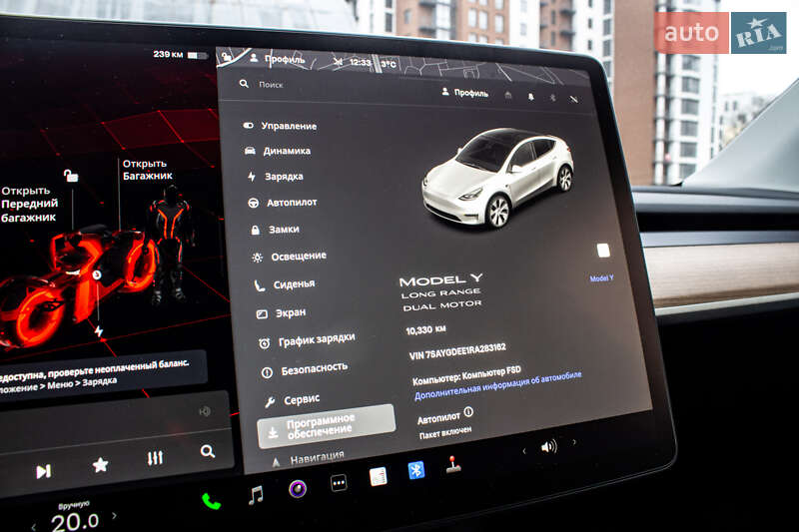This screenshot has height=532, width=799.
Task: Skip to next track in media player
Action: [x=43, y=471]
